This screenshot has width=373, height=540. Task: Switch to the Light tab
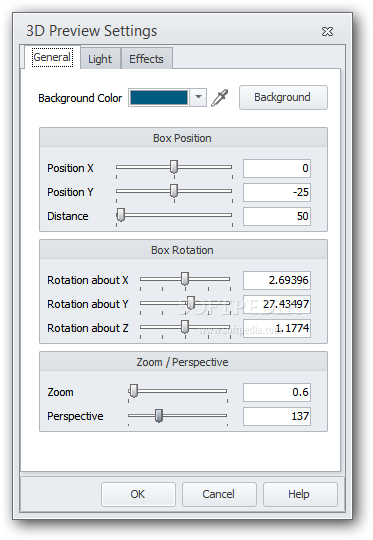tap(100, 59)
